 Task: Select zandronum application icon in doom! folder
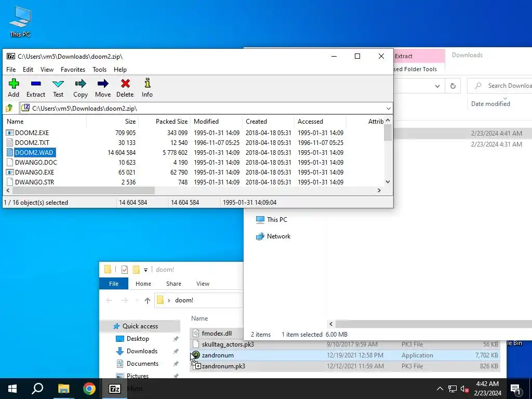point(196,355)
